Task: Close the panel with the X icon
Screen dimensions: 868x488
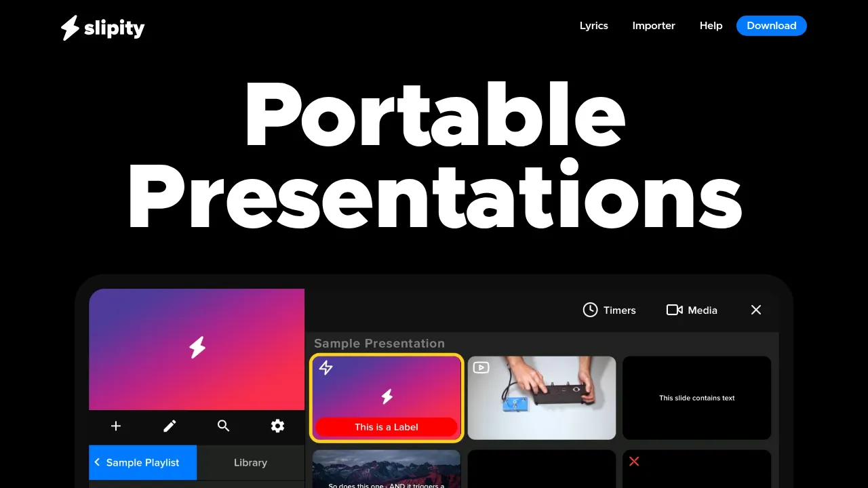Action: pos(756,310)
